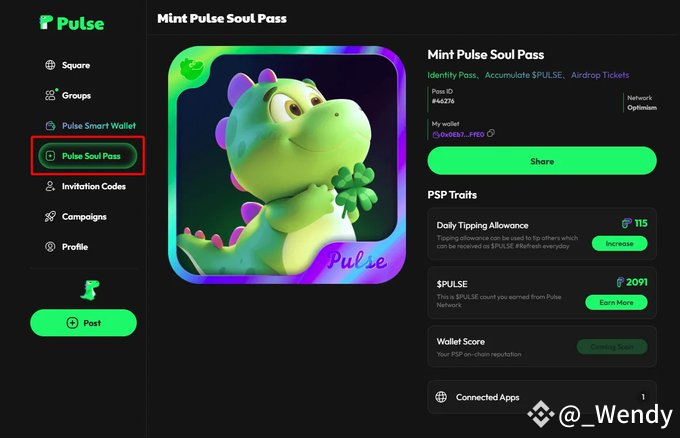Click the Invitation Codes person icon
Viewport: 680px width, 438px height.
pyautogui.click(x=50, y=186)
